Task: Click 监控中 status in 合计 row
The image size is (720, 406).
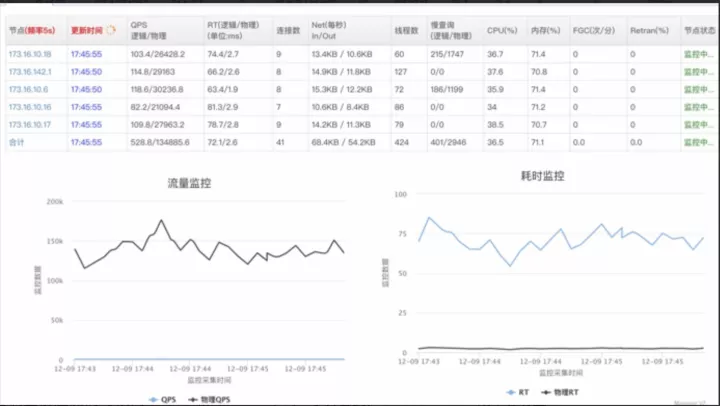Action: click(698, 142)
